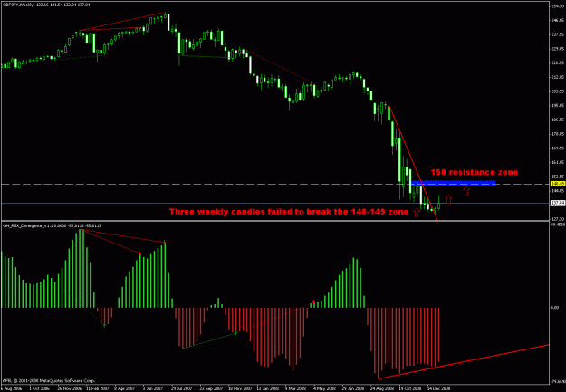This screenshot has width=566, height=392.
Task: Click the 0.00 level label of indicator
Action: (555, 308)
